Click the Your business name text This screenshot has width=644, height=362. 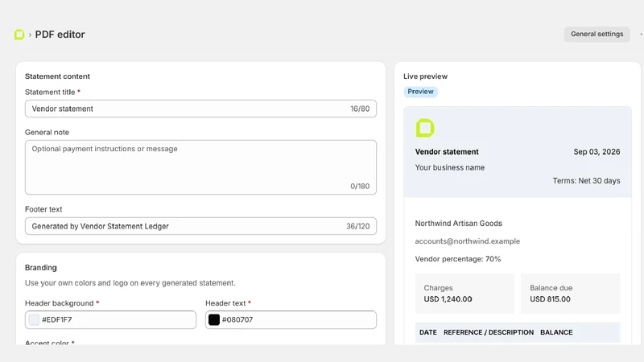[x=450, y=167]
